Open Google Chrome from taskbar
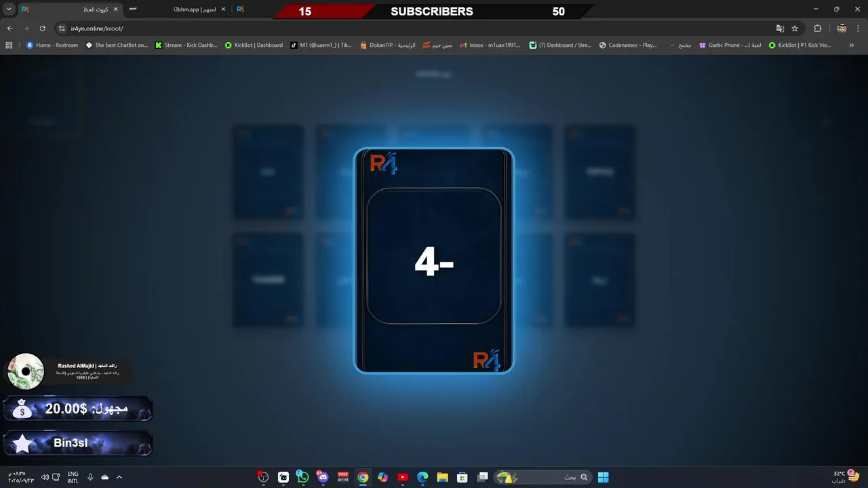Screen dimensions: 868x488 pyautogui.click(x=363, y=477)
